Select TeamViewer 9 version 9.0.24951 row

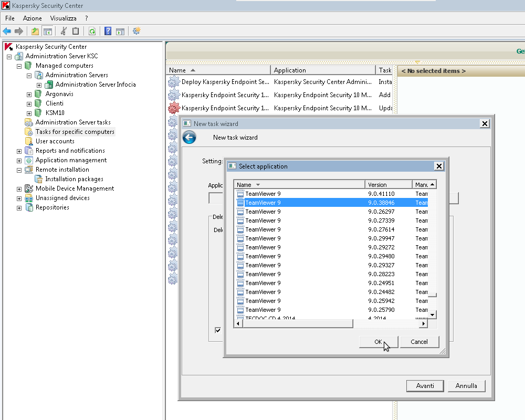(x=331, y=283)
